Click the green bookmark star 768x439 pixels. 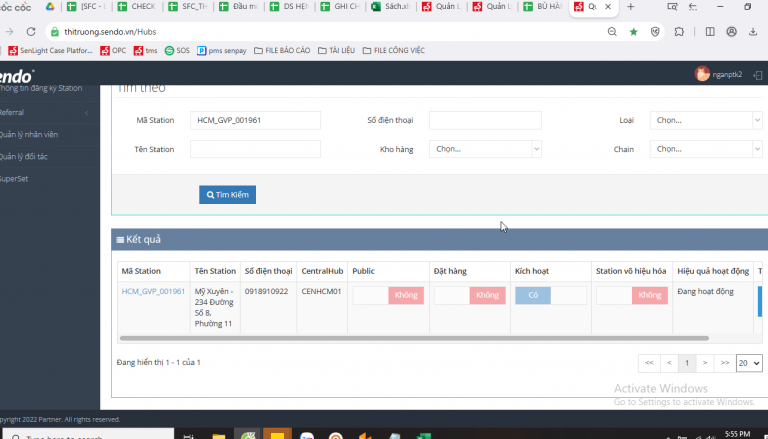pos(634,32)
